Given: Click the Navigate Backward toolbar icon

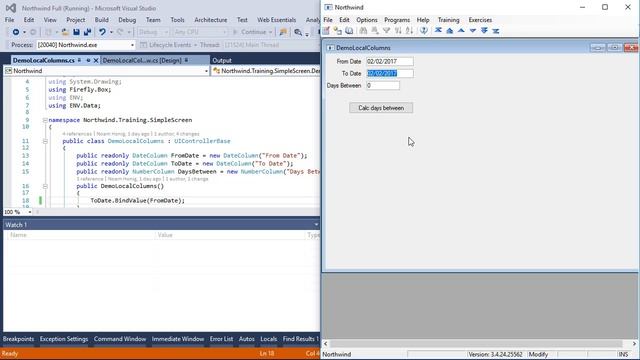Looking at the screenshot, I should tap(16, 32).
